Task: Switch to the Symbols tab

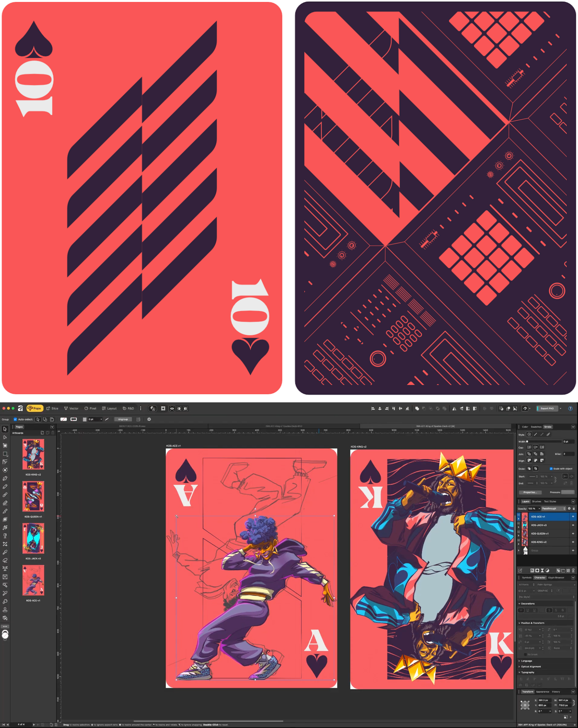Action: tap(527, 578)
